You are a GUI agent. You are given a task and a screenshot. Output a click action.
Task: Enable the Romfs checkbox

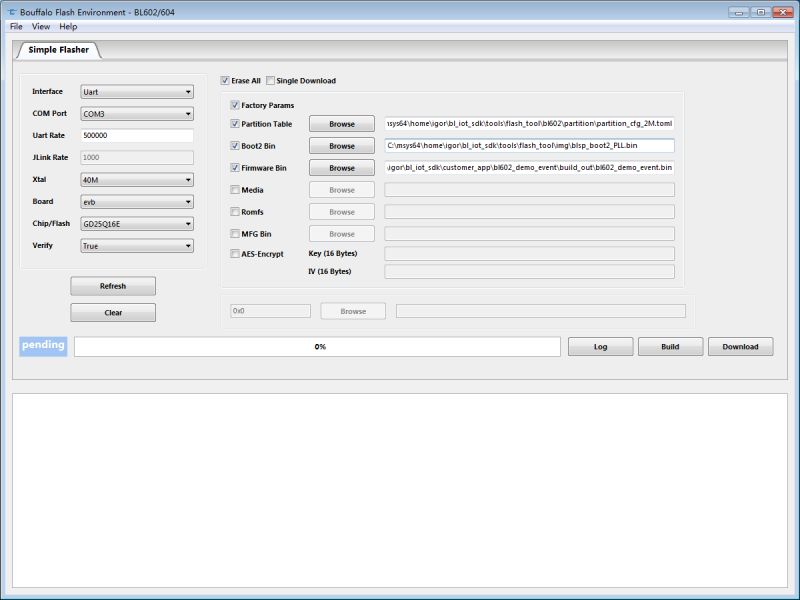click(235, 212)
